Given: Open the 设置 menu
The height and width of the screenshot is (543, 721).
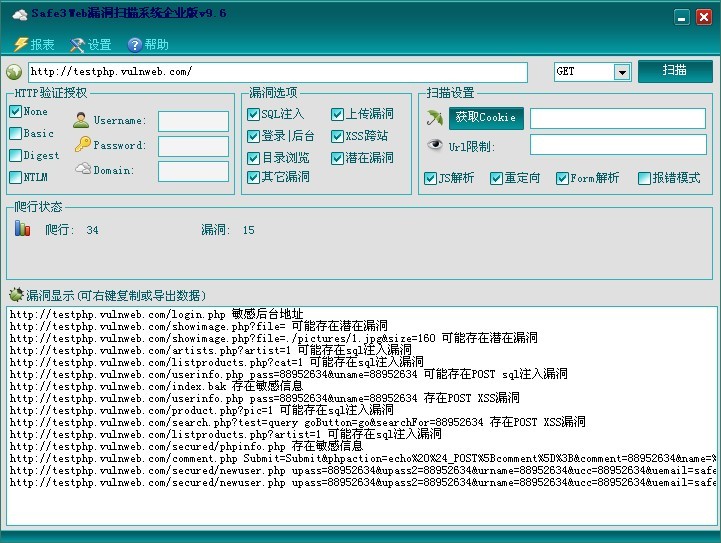Looking at the screenshot, I should click(90, 44).
